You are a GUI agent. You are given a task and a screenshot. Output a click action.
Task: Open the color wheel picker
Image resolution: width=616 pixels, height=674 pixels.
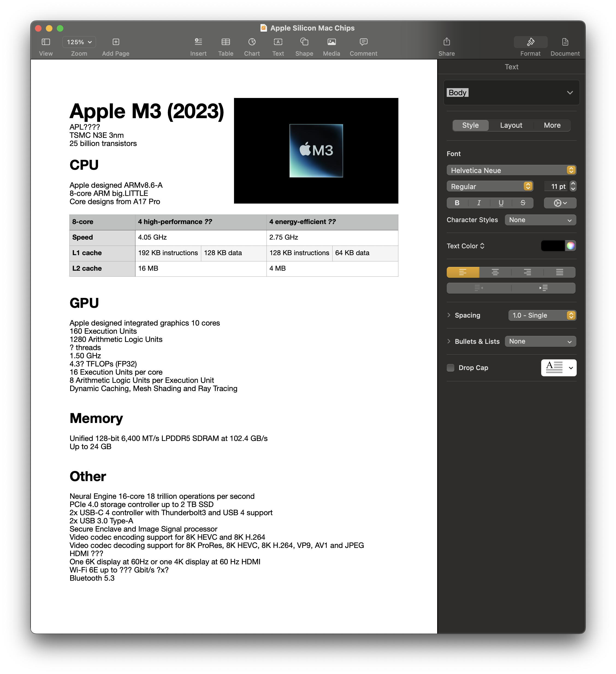(570, 246)
